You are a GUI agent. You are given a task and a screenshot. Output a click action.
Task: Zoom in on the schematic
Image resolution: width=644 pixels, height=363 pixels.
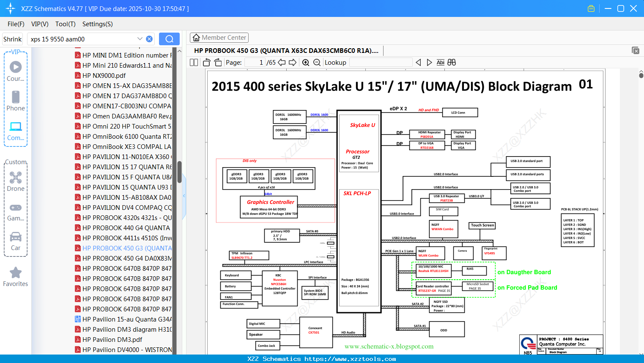[x=306, y=62]
